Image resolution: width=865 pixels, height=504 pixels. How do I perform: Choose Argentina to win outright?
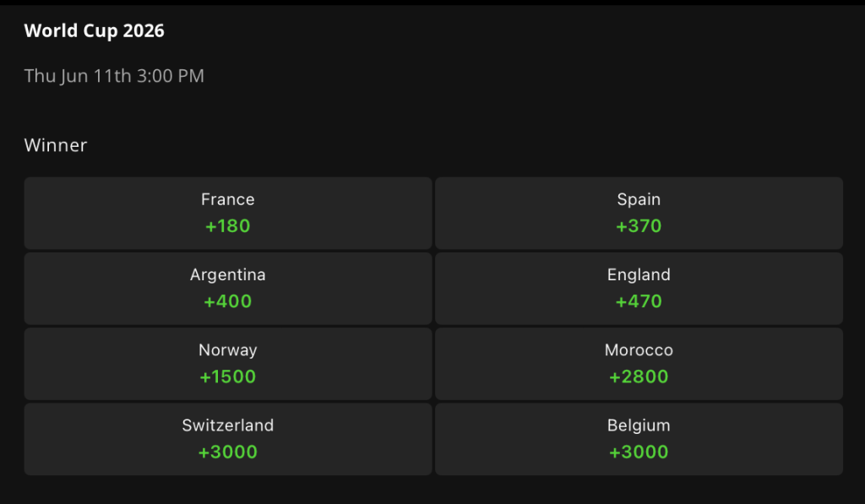tap(228, 289)
